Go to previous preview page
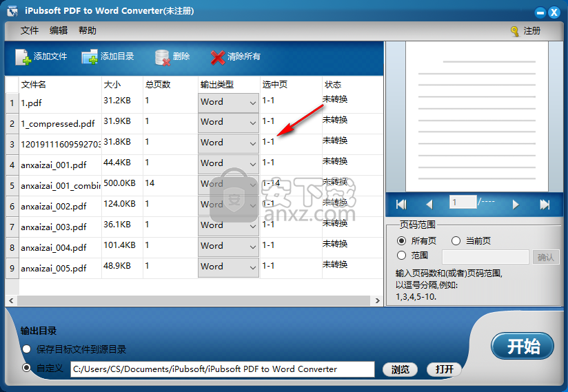The height and width of the screenshot is (392, 568). pyautogui.click(x=429, y=205)
